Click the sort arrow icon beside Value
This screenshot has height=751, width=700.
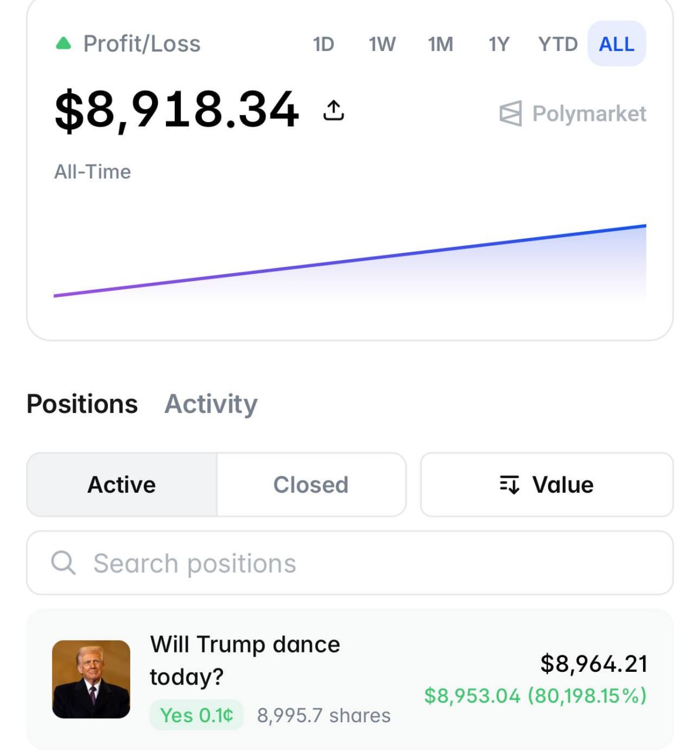pyautogui.click(x=509, y=485)
